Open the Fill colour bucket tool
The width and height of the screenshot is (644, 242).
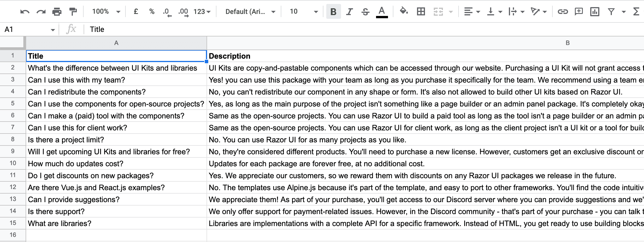[x=404, y=12]
